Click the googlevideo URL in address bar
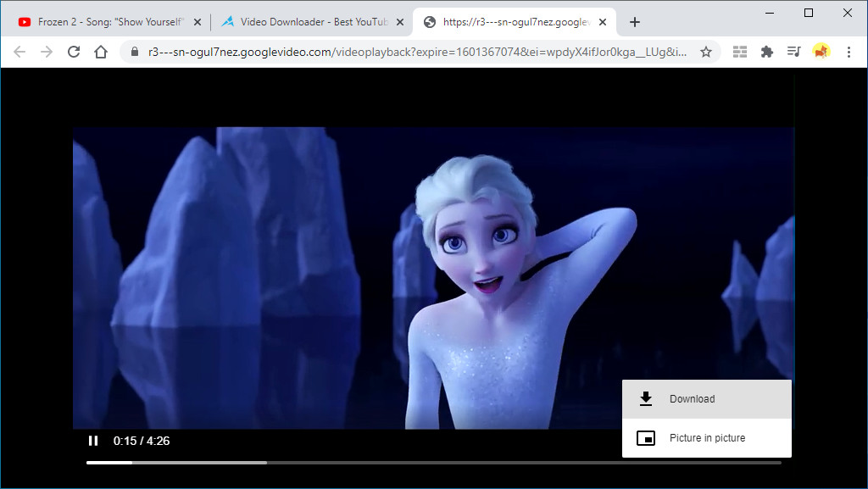The image size is (868, 489). point(417,52)
